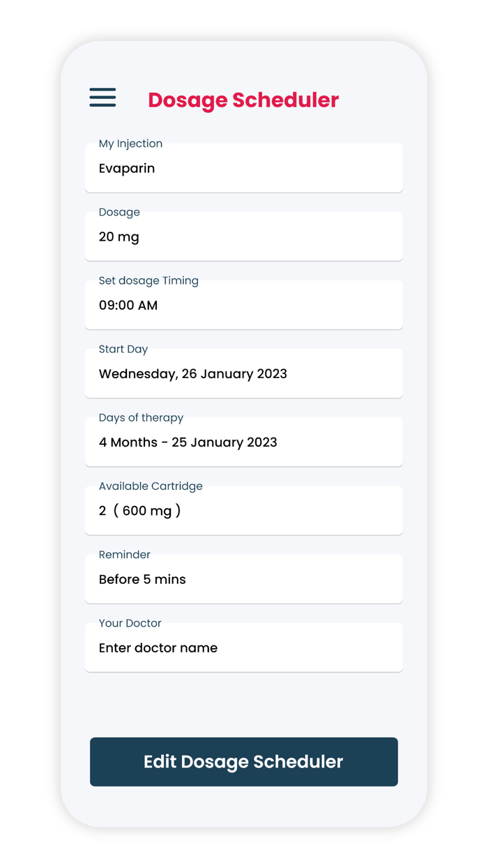Image resolution: width=488 pixels, height=868 pixels.
Task: Click the 20 mg dosage field
Action: pyautogui.click(x=243, y=237)
